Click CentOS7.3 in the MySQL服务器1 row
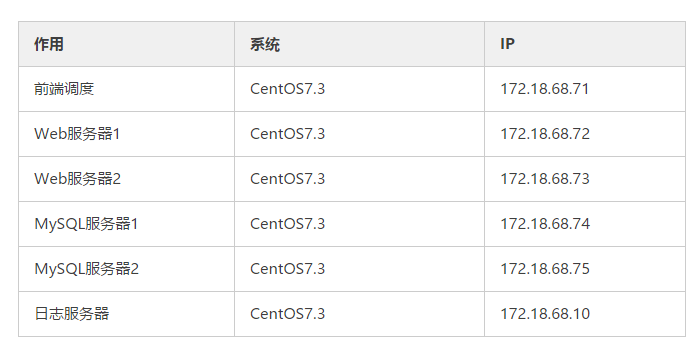695x362 pixels. click(x=288, y=224)
